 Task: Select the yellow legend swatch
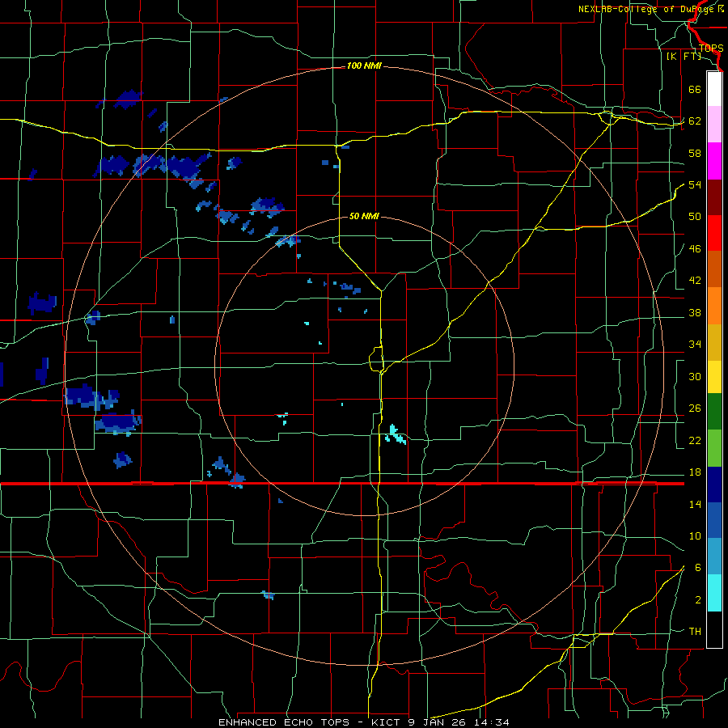pyautogui.click(x=714, y=377)
